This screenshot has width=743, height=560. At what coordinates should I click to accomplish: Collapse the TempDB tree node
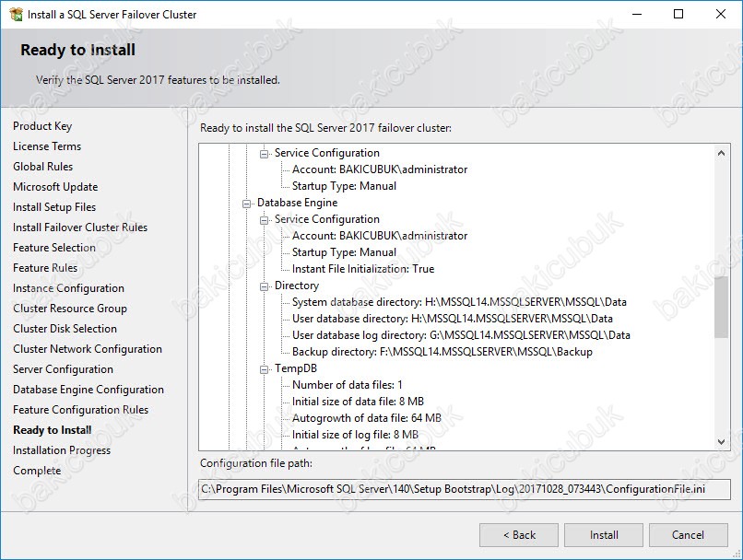[264, 369]
